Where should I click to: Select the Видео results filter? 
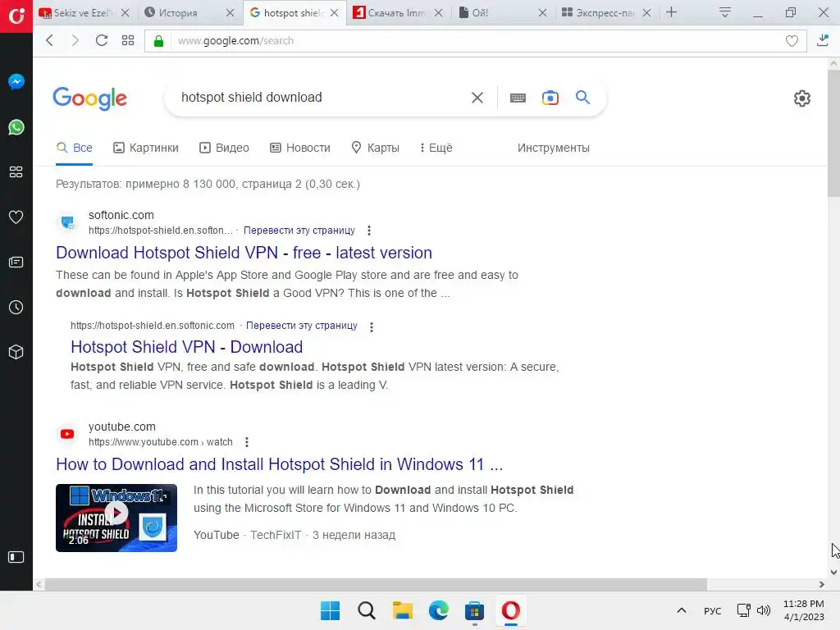[224, 148]
